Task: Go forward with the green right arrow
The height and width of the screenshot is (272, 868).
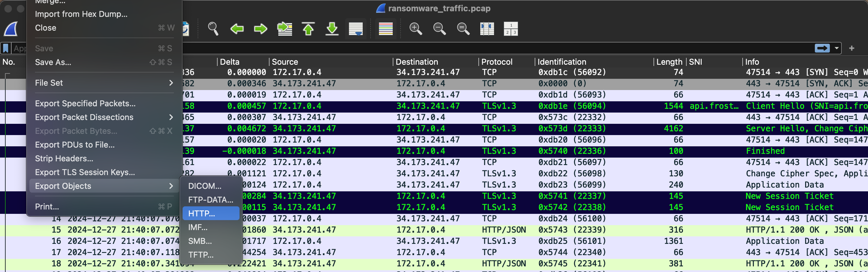Action: (x=260, y=29)
